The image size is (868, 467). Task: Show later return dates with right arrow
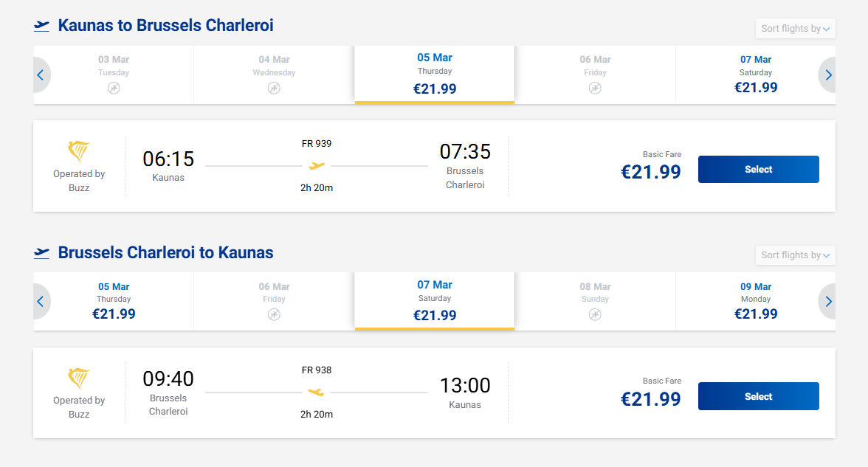[x=828, y=301]
